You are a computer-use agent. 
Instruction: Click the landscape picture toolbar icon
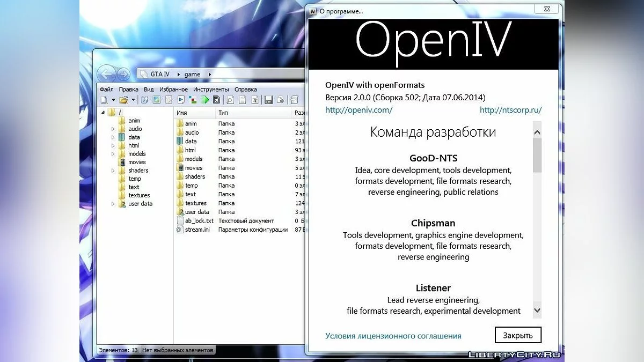coord(157,100)
